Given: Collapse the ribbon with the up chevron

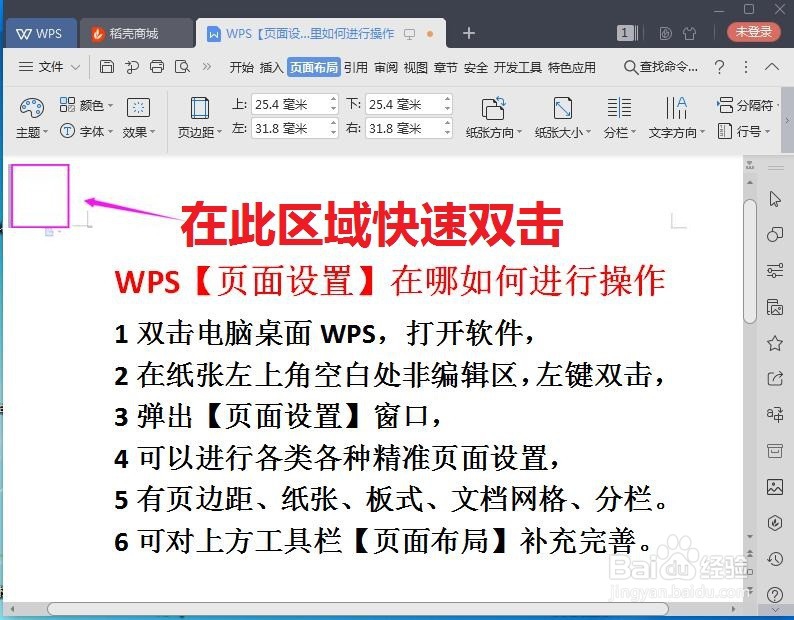Looking at the screenshot, I should [772, 66].
